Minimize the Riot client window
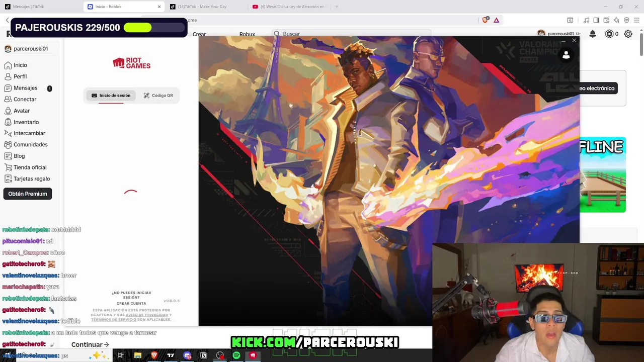Screen dimensions: 644x362 [562, 40]
